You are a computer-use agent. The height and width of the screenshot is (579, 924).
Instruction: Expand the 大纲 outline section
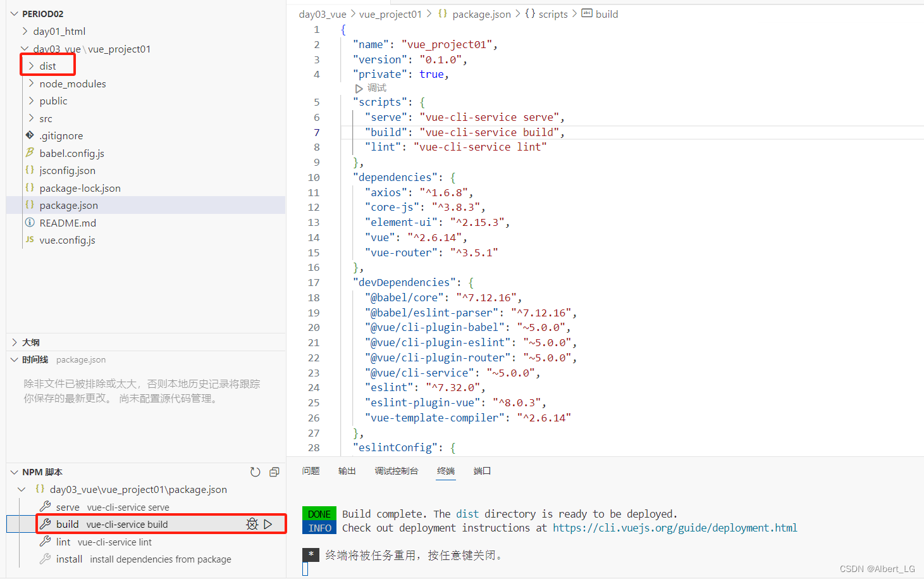(15, 342)
